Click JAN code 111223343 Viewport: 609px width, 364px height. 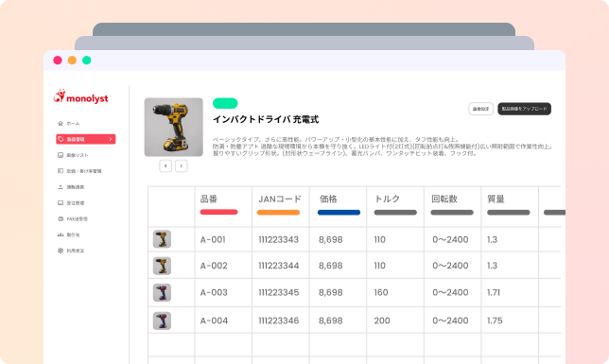278,240
